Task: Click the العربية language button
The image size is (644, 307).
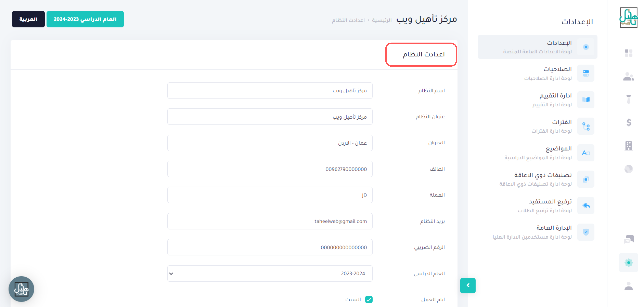Action: click(28, 19)
